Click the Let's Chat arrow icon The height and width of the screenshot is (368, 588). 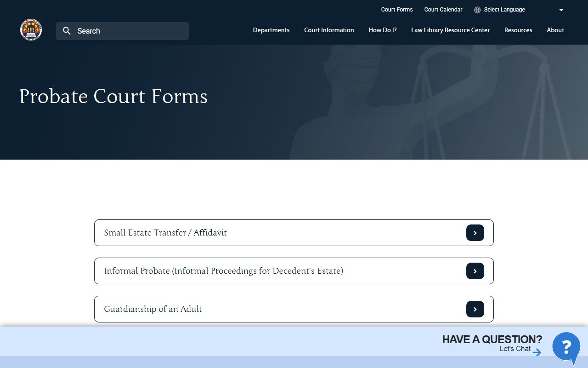537,352
